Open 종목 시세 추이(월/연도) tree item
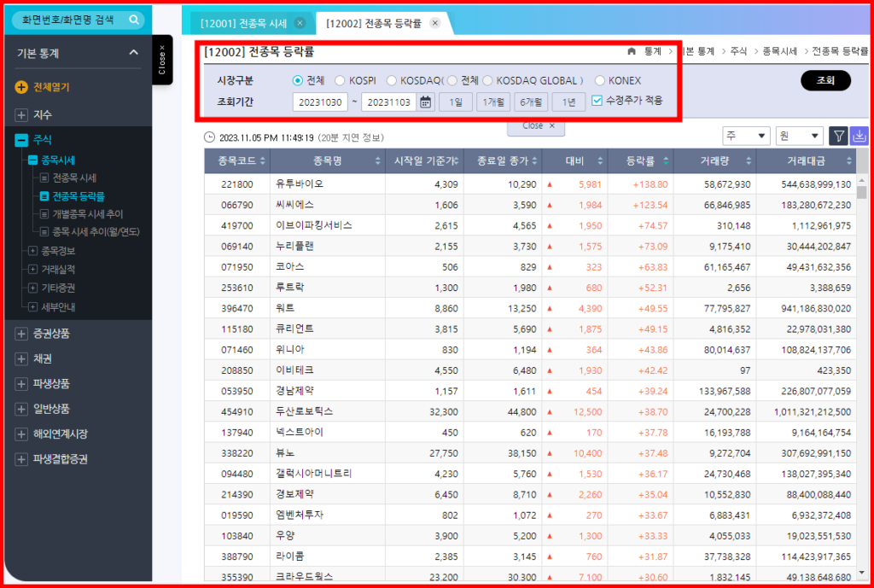This screenshot has height=588, width=874. click(x=96, y=231)
